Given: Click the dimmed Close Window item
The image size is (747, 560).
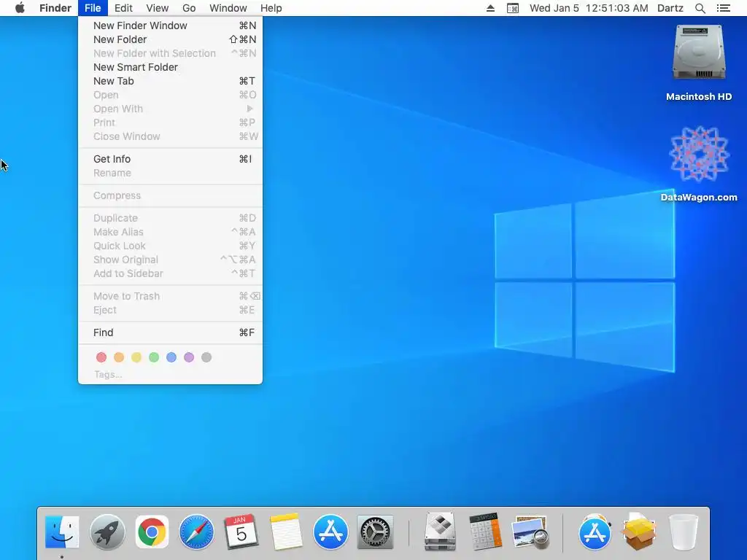Looking at the screenshot, I should 170,136.
